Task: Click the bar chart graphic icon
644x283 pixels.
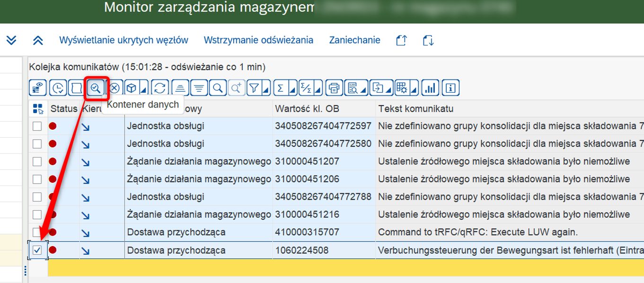Action: [430, 88]
